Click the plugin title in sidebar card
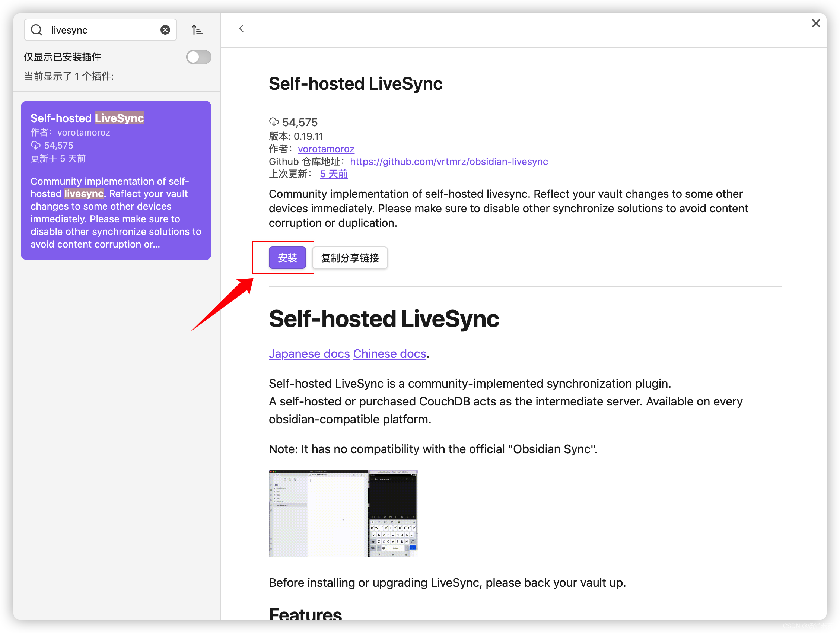840x633 pixels. tap(87, 118)
